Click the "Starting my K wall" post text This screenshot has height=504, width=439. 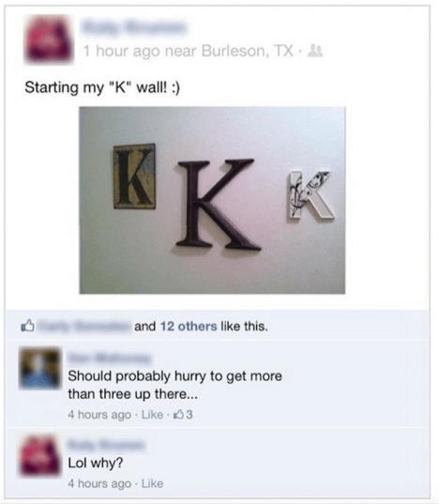coord(102,87)
